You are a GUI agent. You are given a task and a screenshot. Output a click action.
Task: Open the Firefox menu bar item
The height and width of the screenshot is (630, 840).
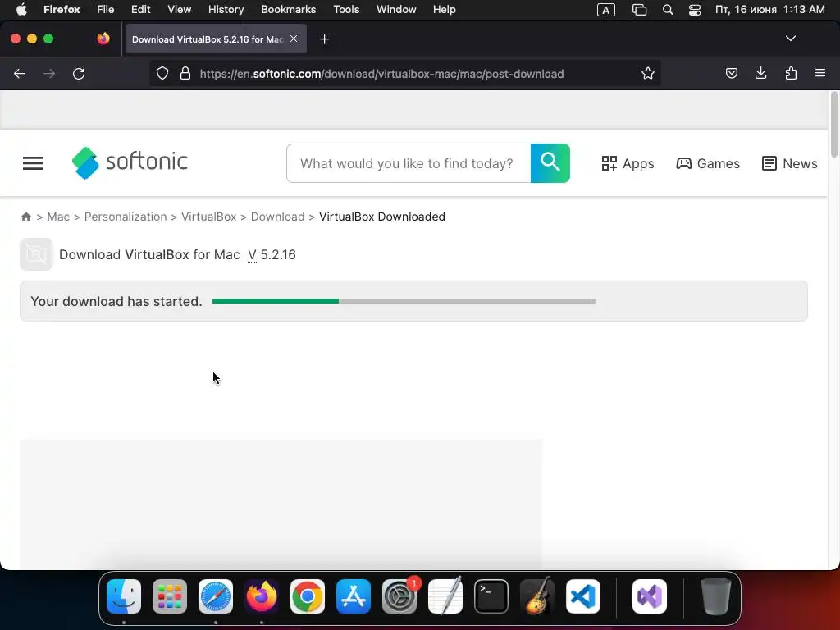pos(62,9)
